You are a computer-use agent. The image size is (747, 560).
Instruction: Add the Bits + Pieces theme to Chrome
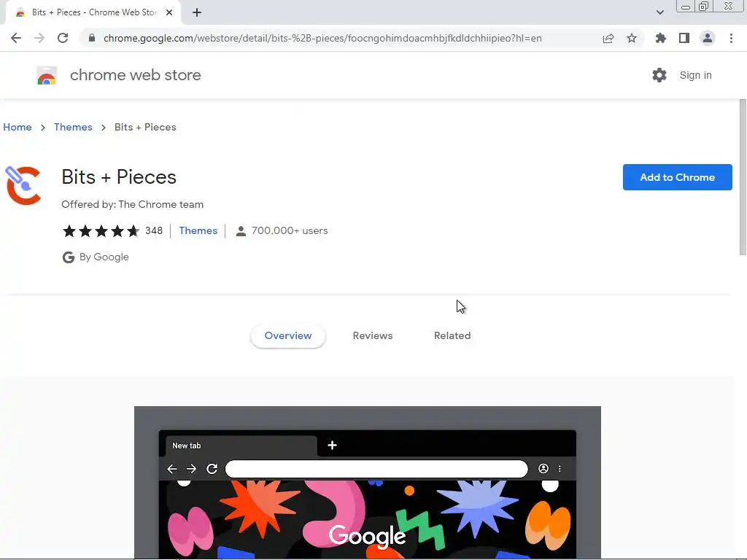pyautogui.click(x=677, y=177)
